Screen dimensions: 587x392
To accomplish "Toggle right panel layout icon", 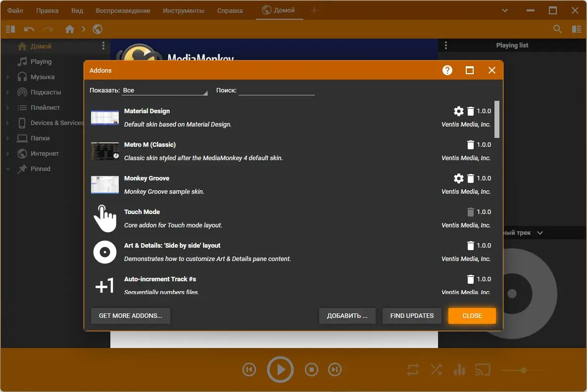I will tap(577, 29).
